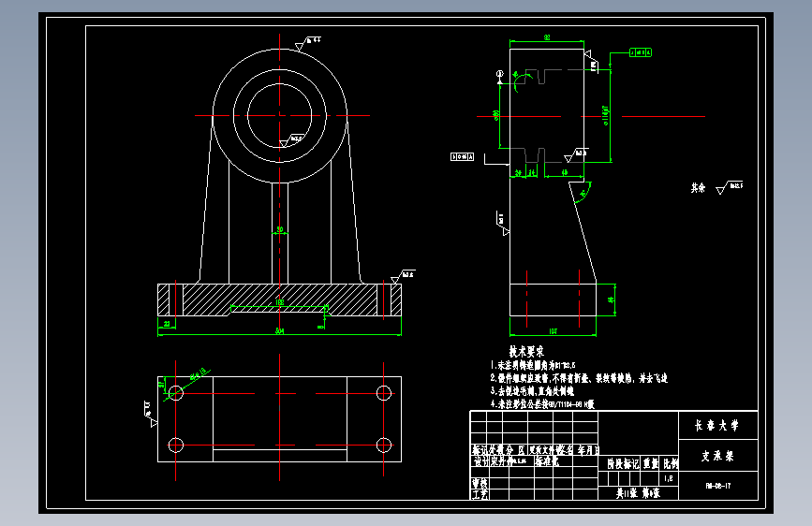The width and height of the screenshot is (812, 526).
Task: Click the 阶段标记 title block label
Action: point(623,464)
